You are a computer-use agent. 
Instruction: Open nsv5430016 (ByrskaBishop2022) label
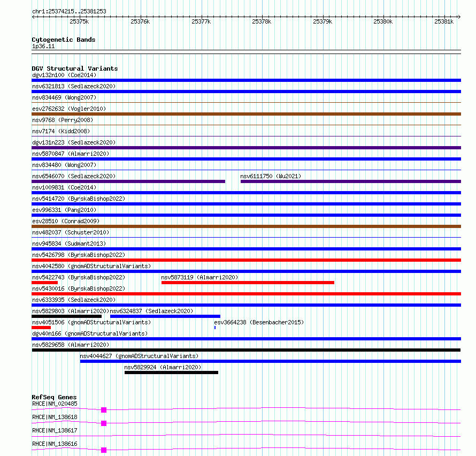click(x=79, y=288)
